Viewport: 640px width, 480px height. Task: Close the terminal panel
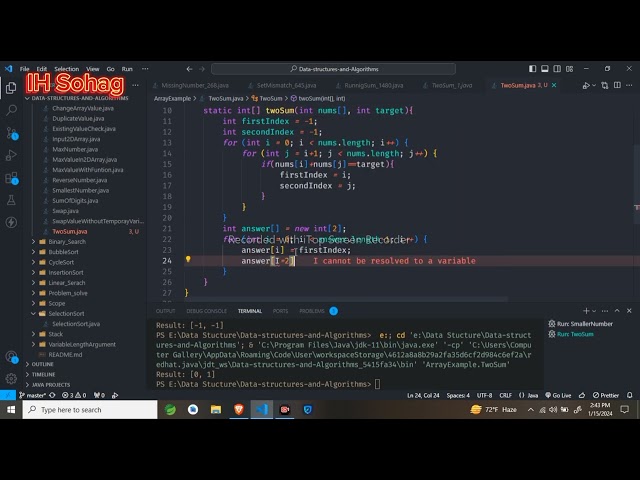tap(629, 311)
